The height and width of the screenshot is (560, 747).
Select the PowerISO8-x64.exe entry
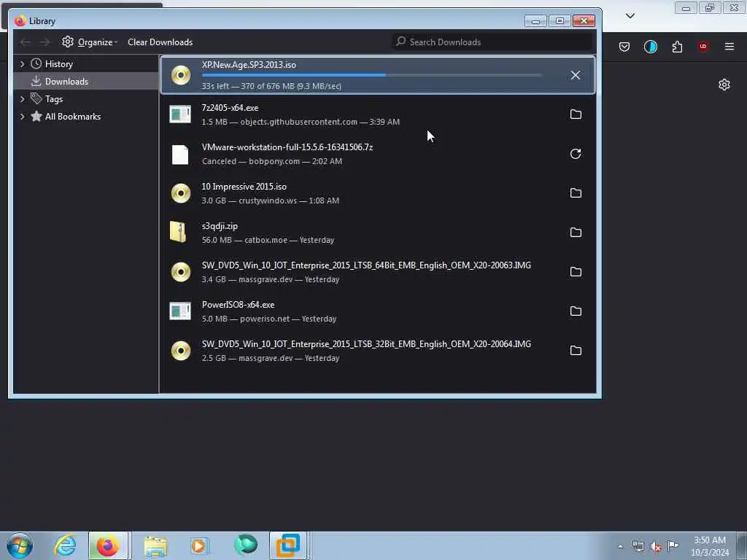(378, 311)
